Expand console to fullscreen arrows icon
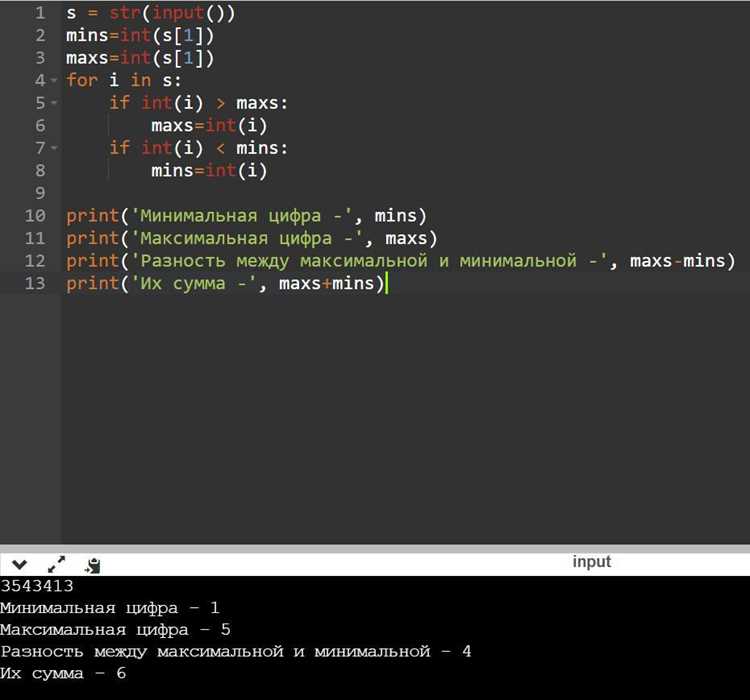The image size is (750, 700). click(x=56, y=565)
